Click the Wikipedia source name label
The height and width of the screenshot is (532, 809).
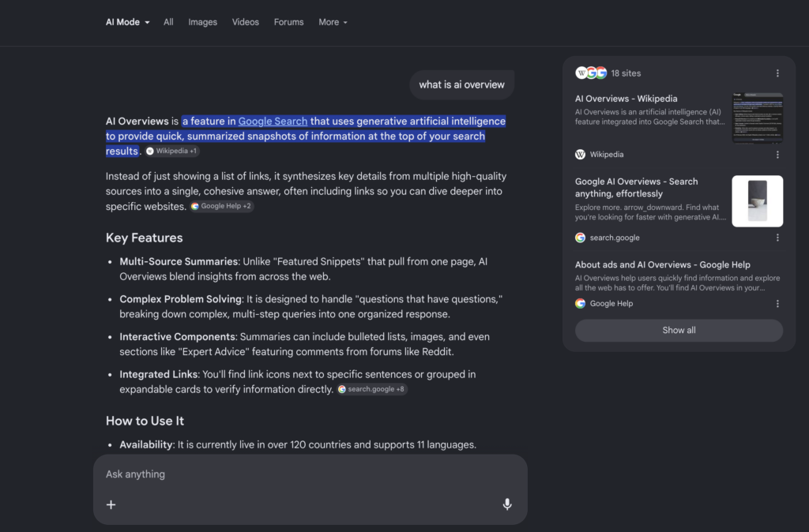pos(607,155)
